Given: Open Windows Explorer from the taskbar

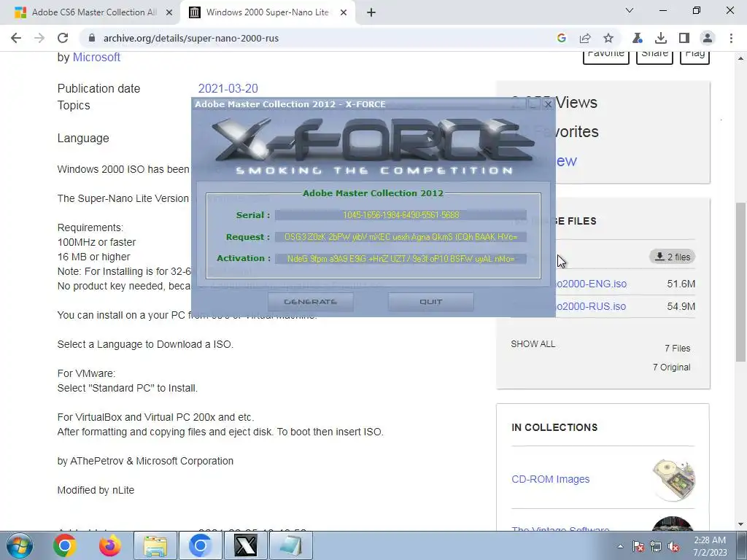Looking at the screenshot, I should click(x=155, y=545).
